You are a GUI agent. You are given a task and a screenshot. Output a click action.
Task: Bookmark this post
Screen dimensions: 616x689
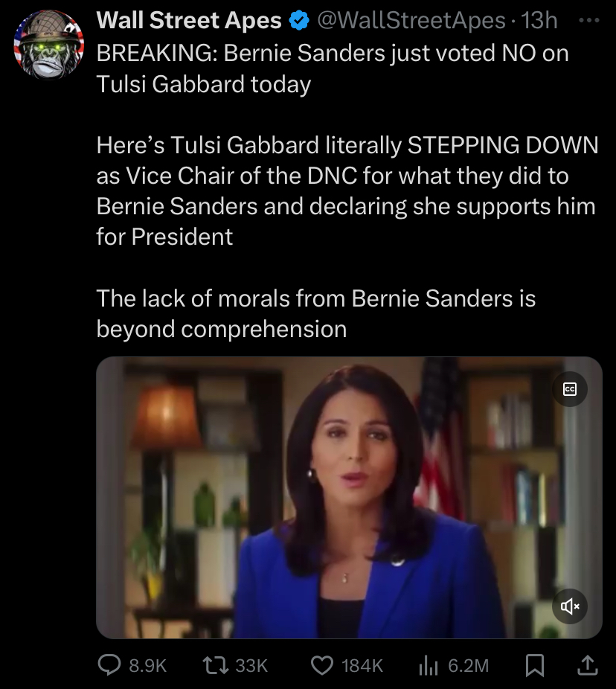point(535,665)
